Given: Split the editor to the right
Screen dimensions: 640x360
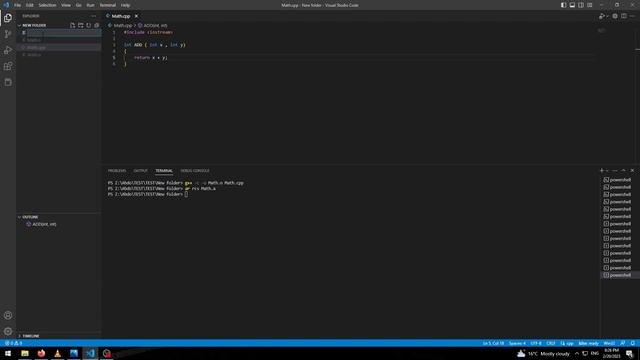Looking at the screenshot, I should coord(624,16).
